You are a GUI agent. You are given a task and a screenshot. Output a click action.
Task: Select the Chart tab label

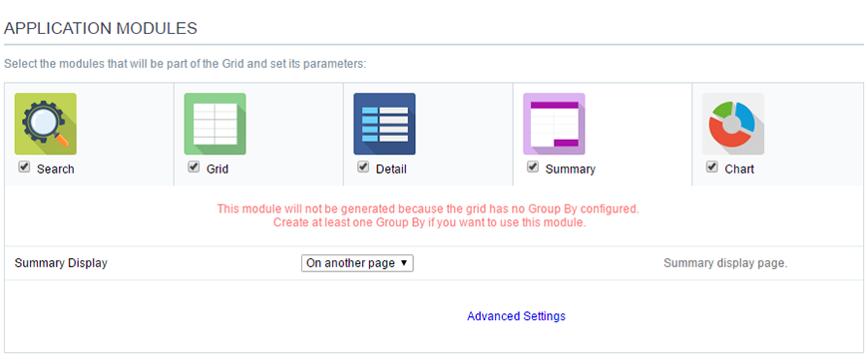[739, 170]
